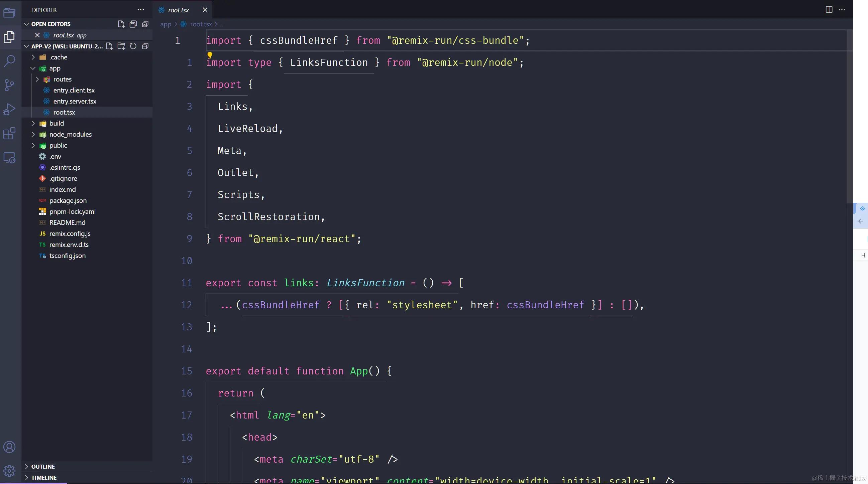Screen dimensions: 868x484
Task: Open editor more actions menu
Action: pos(842,10)
